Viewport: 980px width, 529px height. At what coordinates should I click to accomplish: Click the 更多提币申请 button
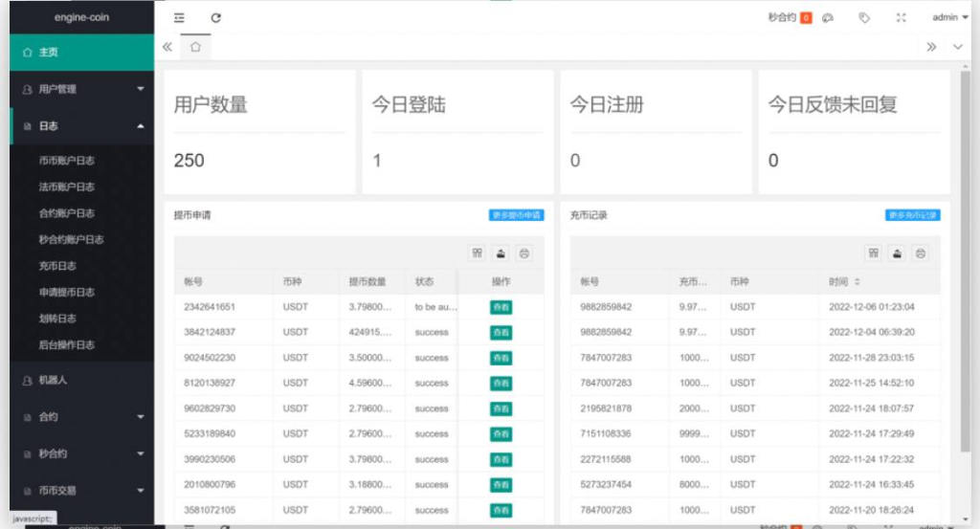click(516, 215)
